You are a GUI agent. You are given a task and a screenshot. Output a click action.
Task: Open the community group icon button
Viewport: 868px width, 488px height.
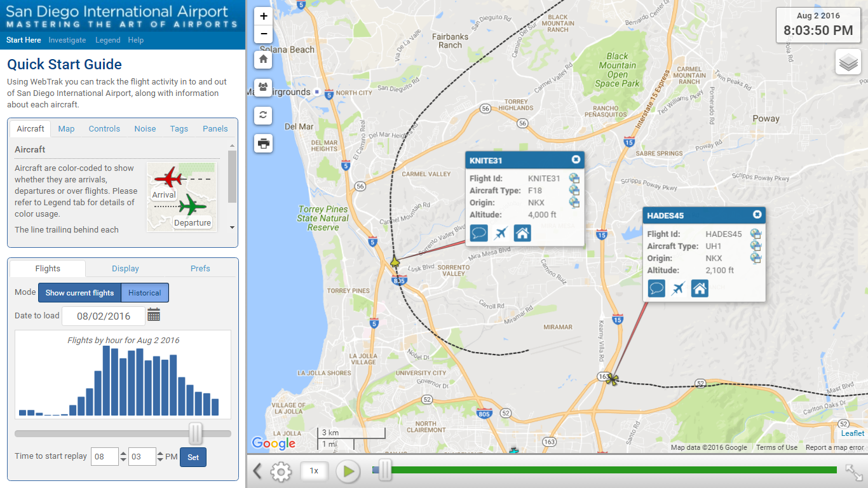pyautogui.click(x=264, y=86)
